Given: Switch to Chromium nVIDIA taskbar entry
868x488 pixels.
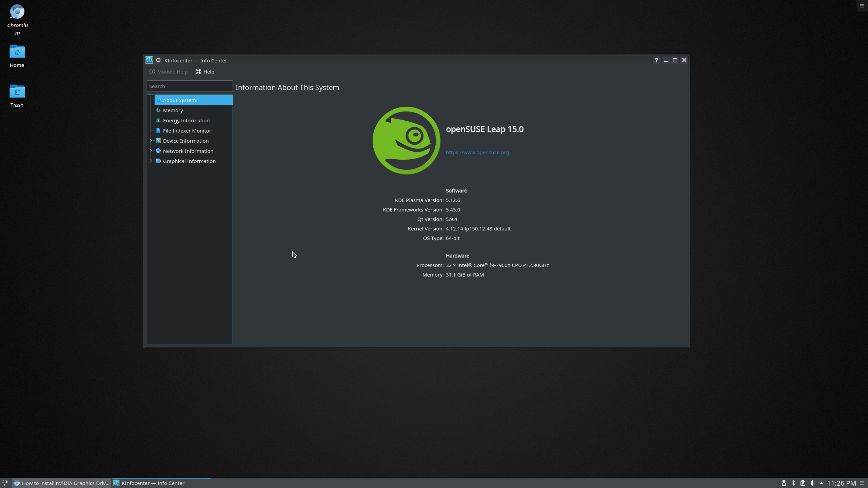Looking at the screenshot, I should 62,483.
